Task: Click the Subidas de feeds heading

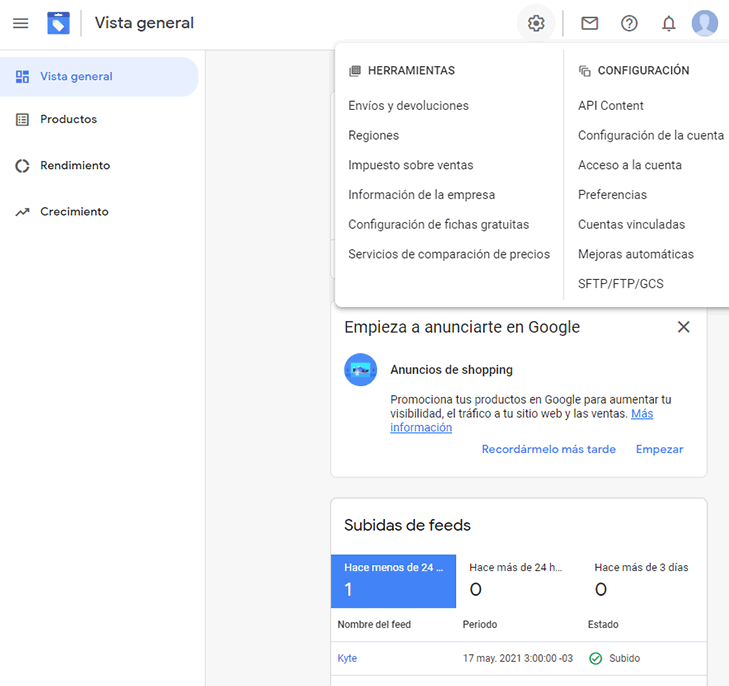Action: tap(407, 525)
